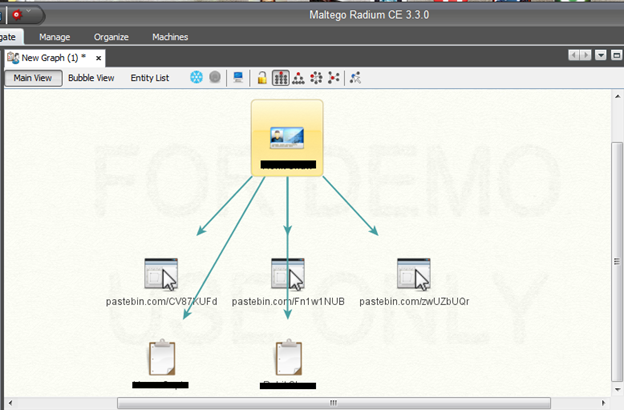
Task: Select the organic layout icon
Action: pos(333,78)
